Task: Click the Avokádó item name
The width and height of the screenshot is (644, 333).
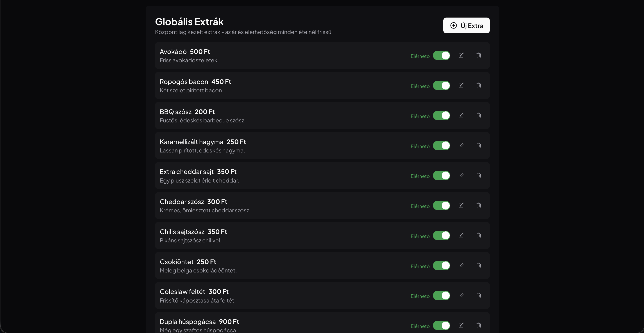Action: (173, 52)
